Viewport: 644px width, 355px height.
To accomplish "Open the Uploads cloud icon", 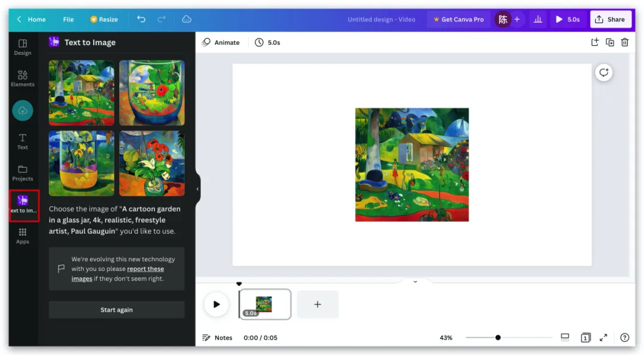I will pyautogui.click(x=23, y=110).
